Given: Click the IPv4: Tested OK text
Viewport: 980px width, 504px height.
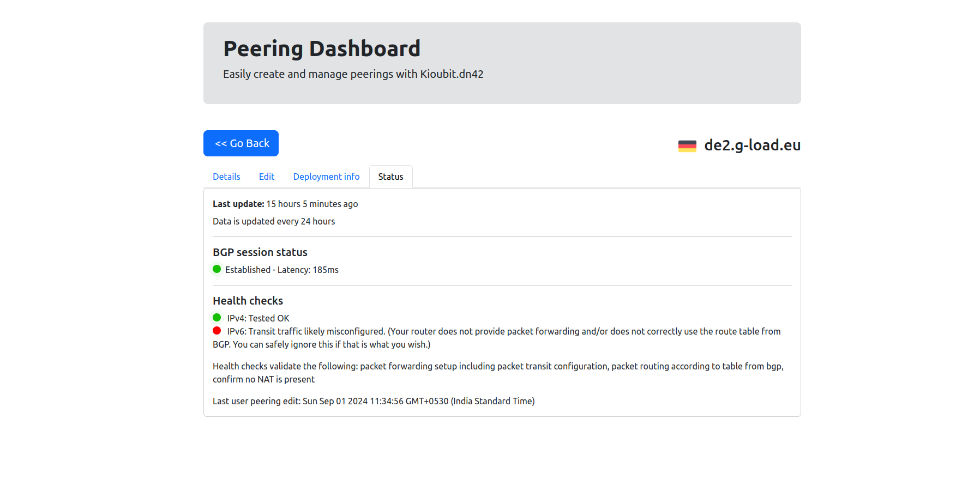Looking at the screenshot, I should pyautogui.click(x=258, y=318).
